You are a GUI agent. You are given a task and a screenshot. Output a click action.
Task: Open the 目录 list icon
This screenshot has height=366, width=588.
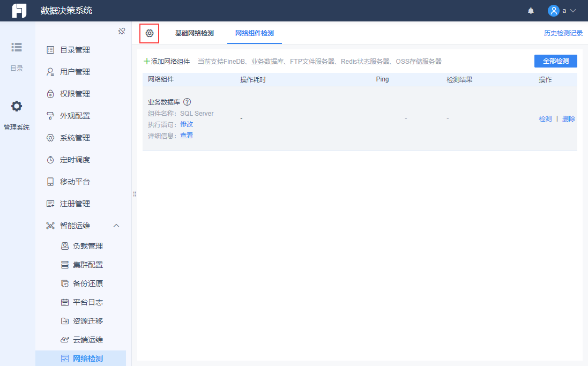[17, 47]
